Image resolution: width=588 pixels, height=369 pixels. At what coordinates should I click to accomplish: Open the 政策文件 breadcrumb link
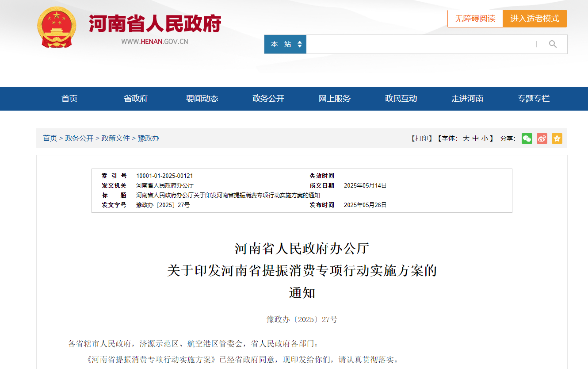(x=116, y=138)
